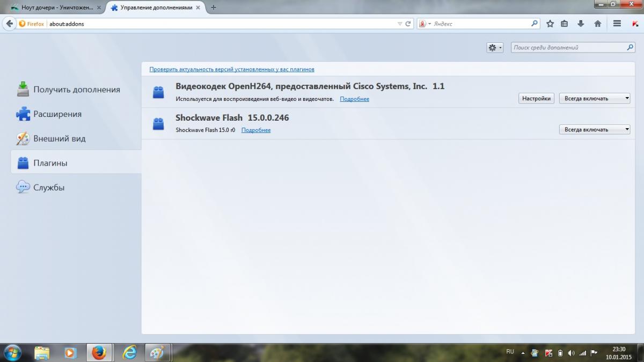Screen dimensions: 644x362
Task: Open 'Службы' category
Action: pos(76,188)
